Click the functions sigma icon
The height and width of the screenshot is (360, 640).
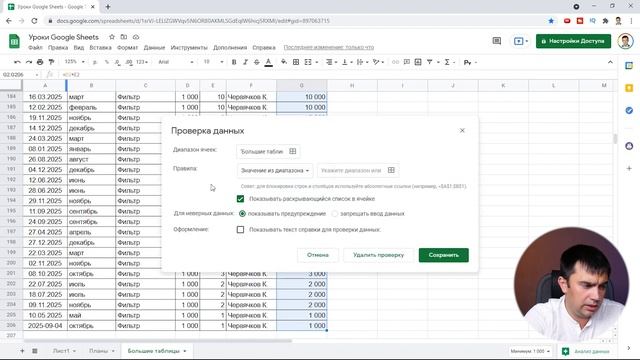click(x=447, y=62)
